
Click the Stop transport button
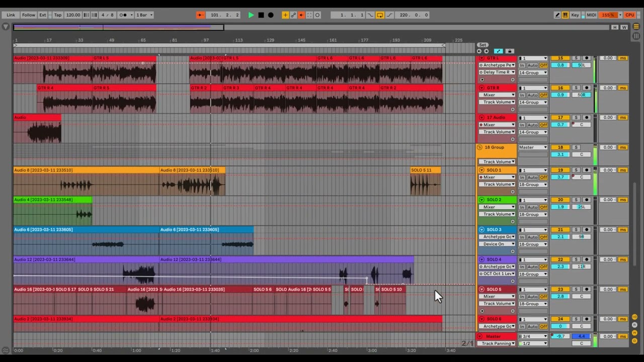point(261,15)
